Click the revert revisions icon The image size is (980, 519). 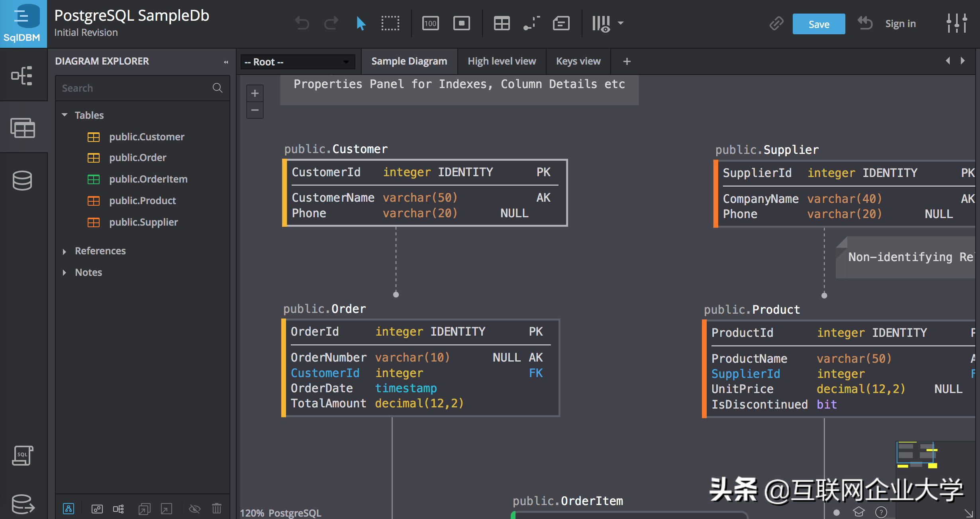tap(865, 23)
